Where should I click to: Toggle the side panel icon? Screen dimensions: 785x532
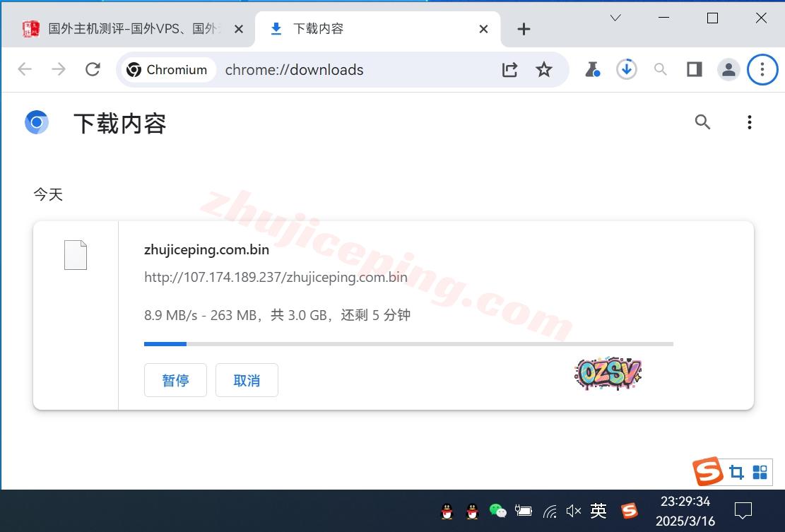click(694, 69)
